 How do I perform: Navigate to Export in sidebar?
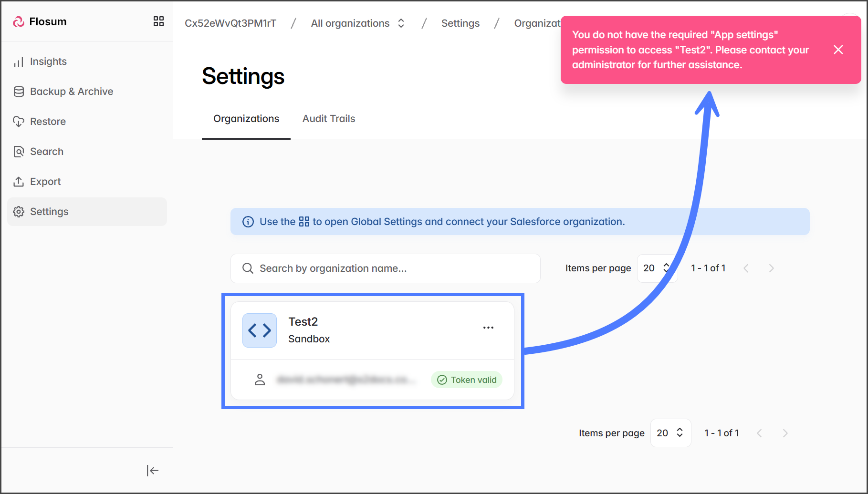45,182
